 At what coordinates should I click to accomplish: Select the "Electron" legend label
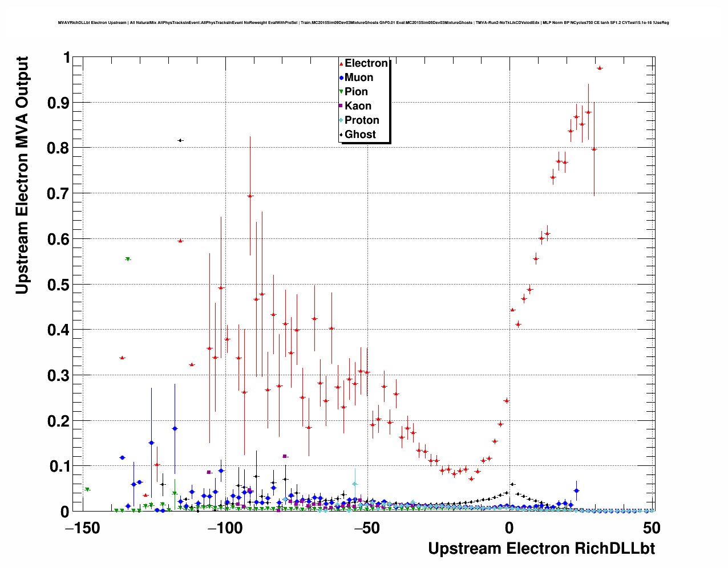(366, 63)
